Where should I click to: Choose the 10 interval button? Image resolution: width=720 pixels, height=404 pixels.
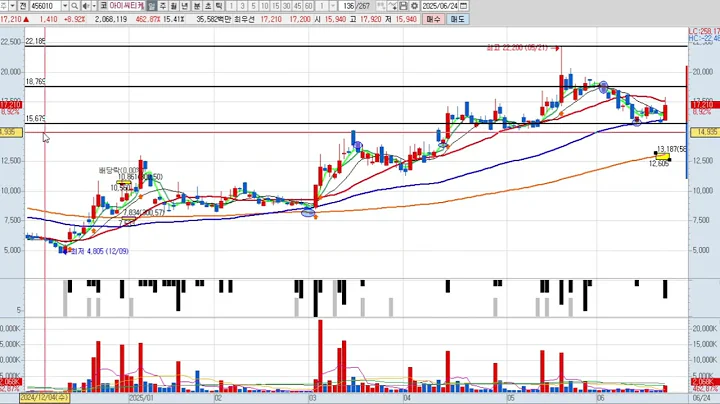pyautogui.click(x=264, y=6)
